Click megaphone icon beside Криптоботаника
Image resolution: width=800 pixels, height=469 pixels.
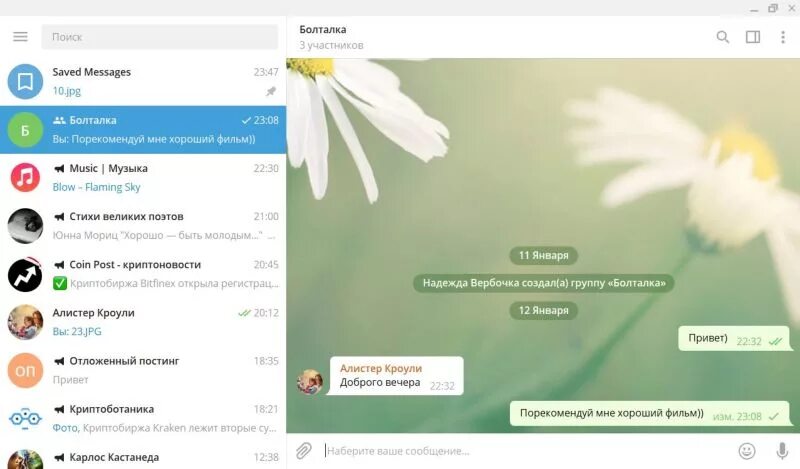tap(59, 409)
